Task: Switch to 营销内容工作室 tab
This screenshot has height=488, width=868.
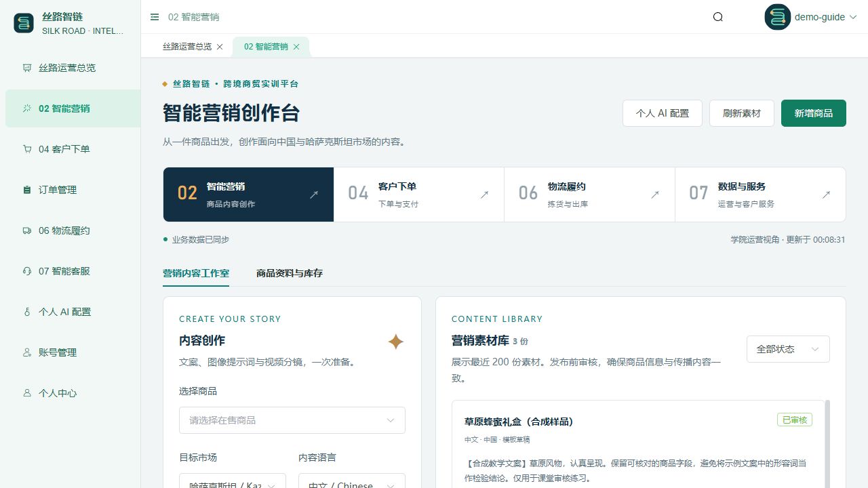Action: (196, 273)
